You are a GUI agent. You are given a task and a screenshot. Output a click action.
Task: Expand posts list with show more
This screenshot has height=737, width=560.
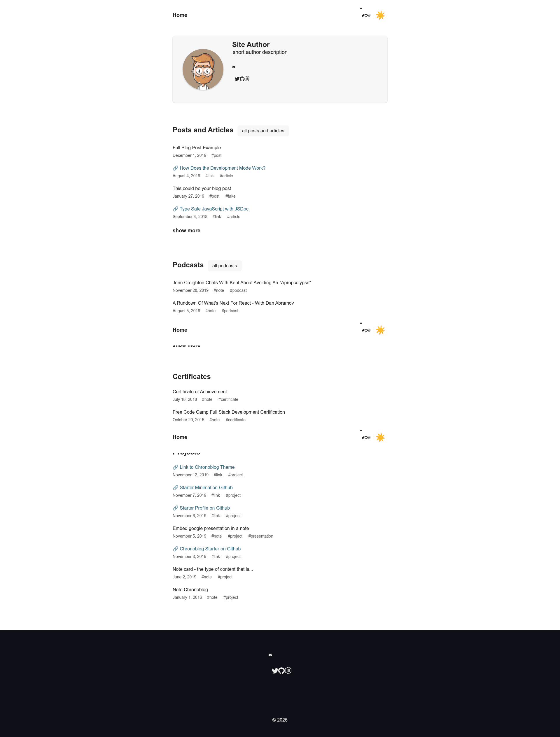pyautogui.click(x=186, y=231)
